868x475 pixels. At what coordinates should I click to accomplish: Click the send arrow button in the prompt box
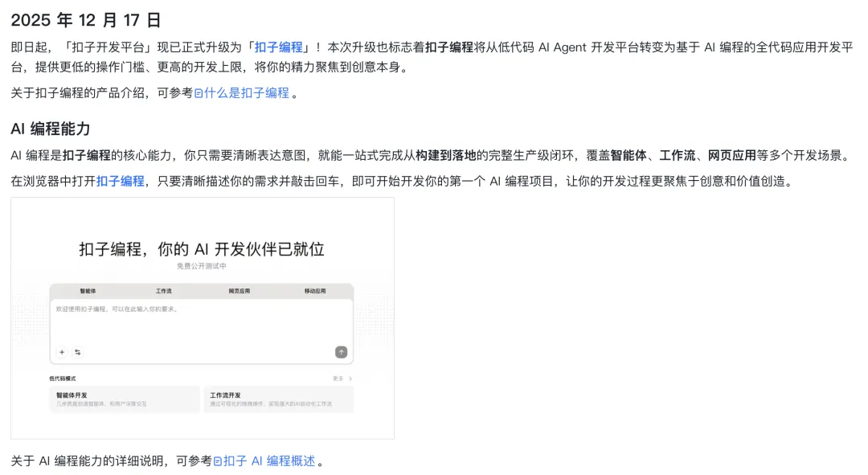tap(341, 352)
